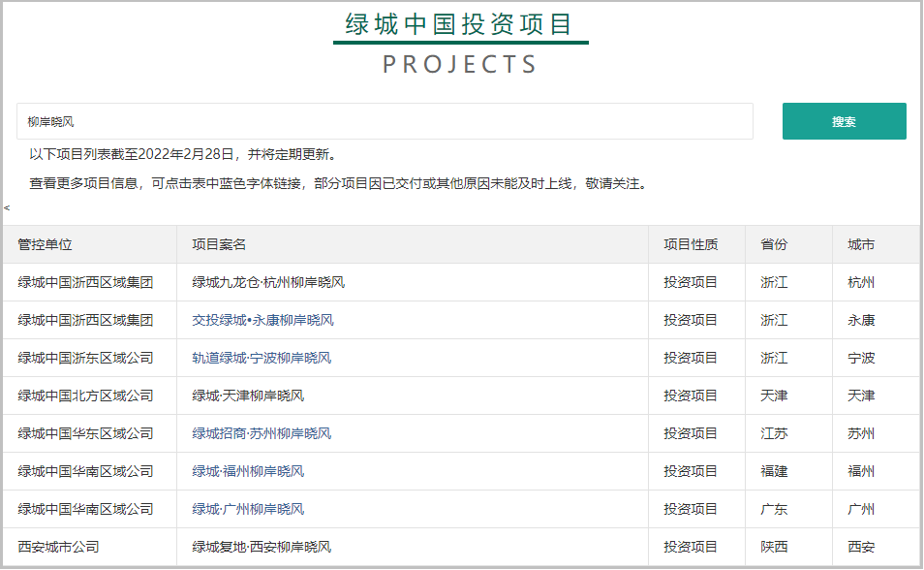This screenshot has height=570, width=924.
Task: Click 绿城中国华东区域公司 in the table
Action: click(85, 433)
